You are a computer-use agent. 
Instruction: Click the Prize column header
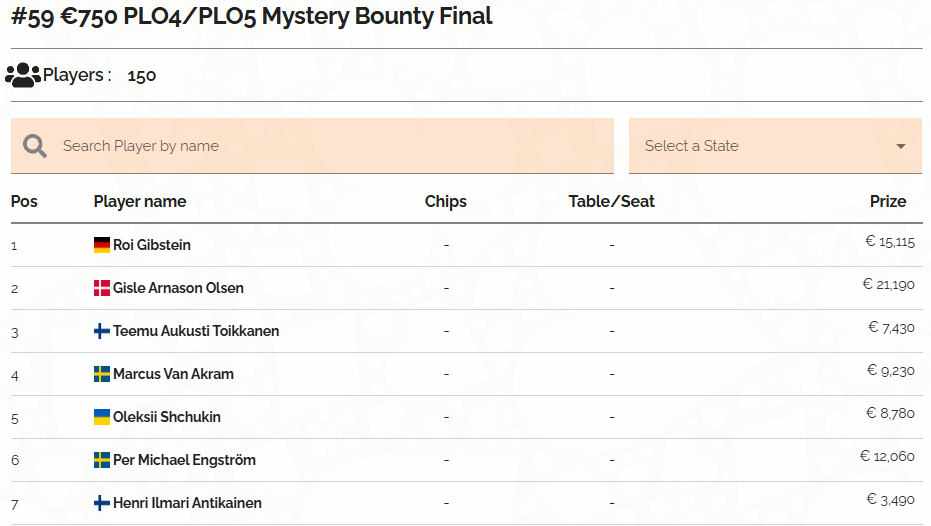click(x=888, y=202)
